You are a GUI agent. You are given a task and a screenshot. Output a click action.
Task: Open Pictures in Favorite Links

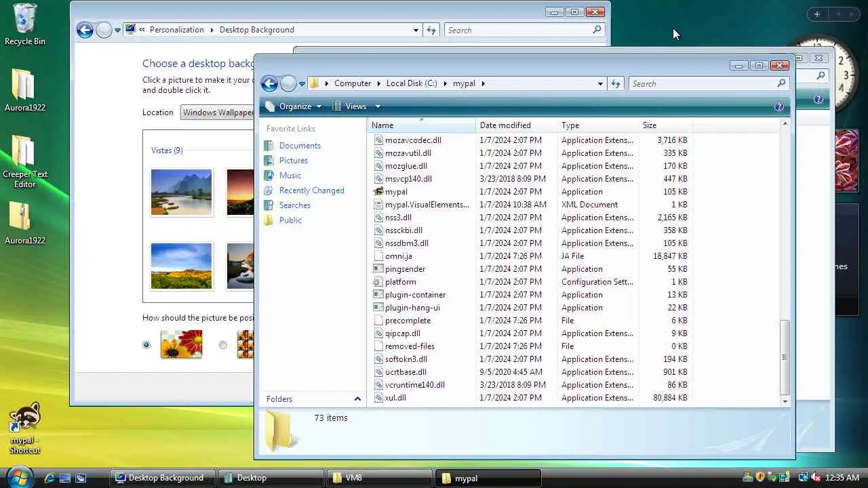[293, 161]
